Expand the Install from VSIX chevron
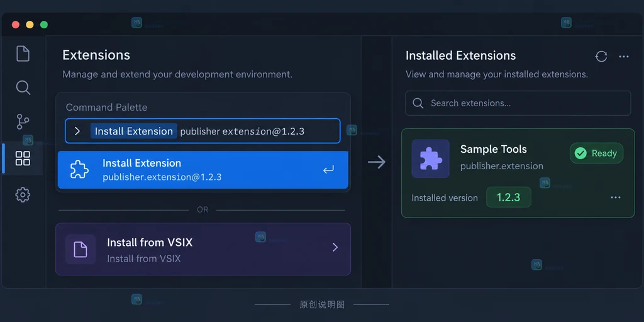The image size is (644, 322). [x=335, y=247]
